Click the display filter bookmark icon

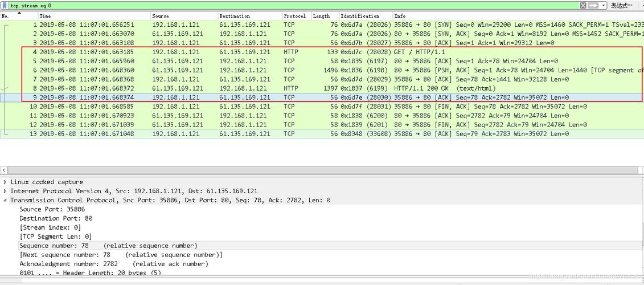[4, 6]
